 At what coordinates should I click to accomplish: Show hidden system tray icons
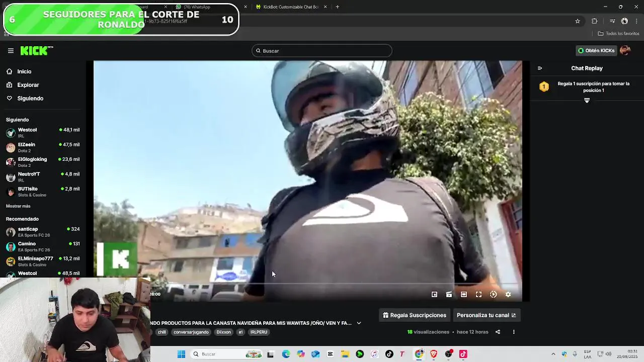coord(553,354)
